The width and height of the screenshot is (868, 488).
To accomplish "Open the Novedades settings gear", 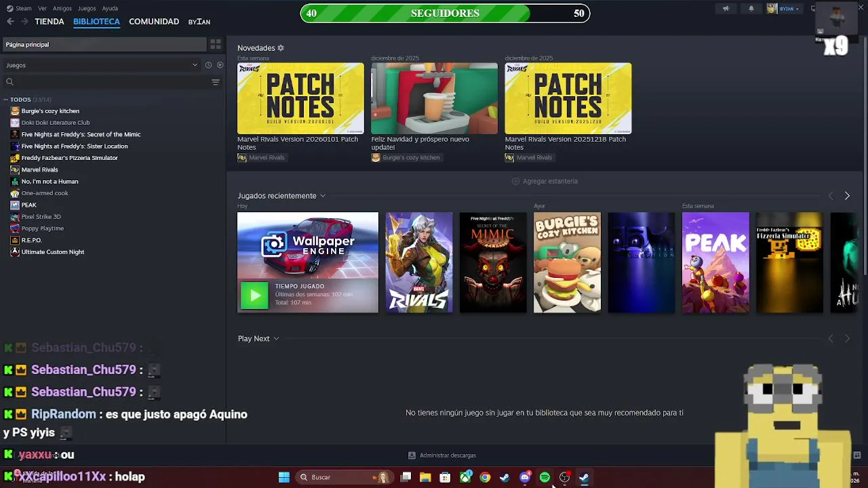I will coord(281,48).
